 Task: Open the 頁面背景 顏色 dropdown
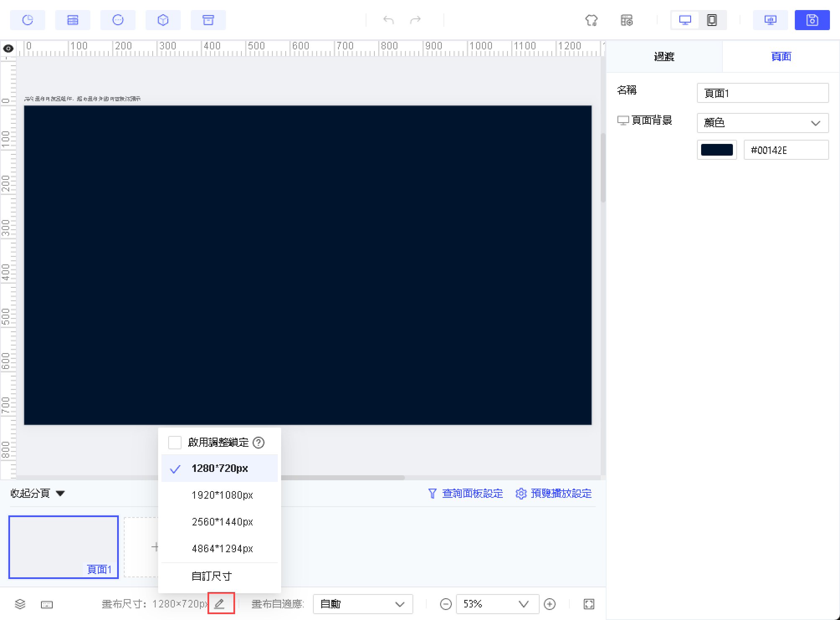(x=762, y=123)
